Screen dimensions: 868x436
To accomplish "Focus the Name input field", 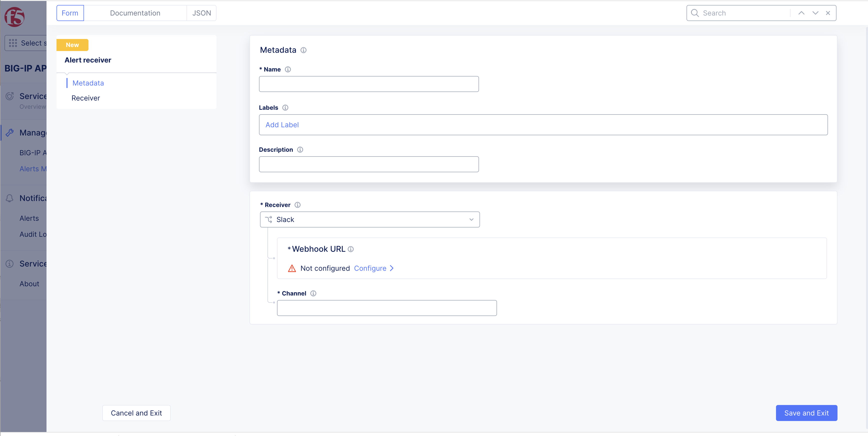I will pos(369,84).
